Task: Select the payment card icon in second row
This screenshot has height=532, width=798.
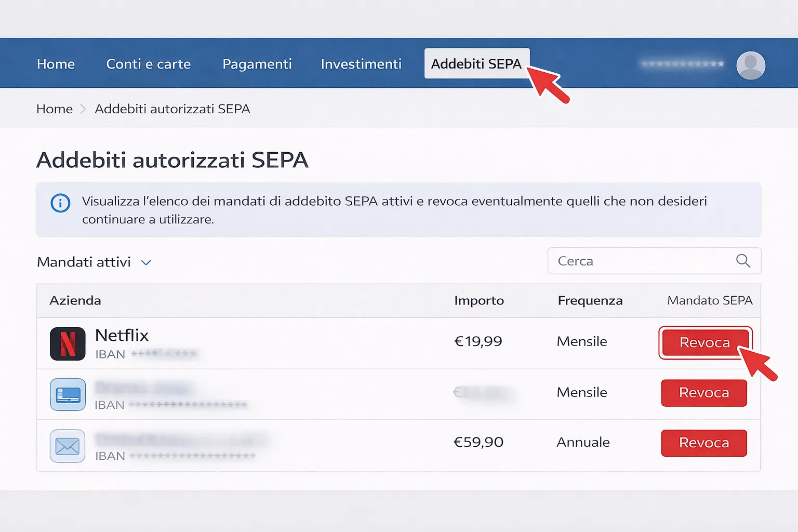Action: pyautogui.click(x=68, y=394)
